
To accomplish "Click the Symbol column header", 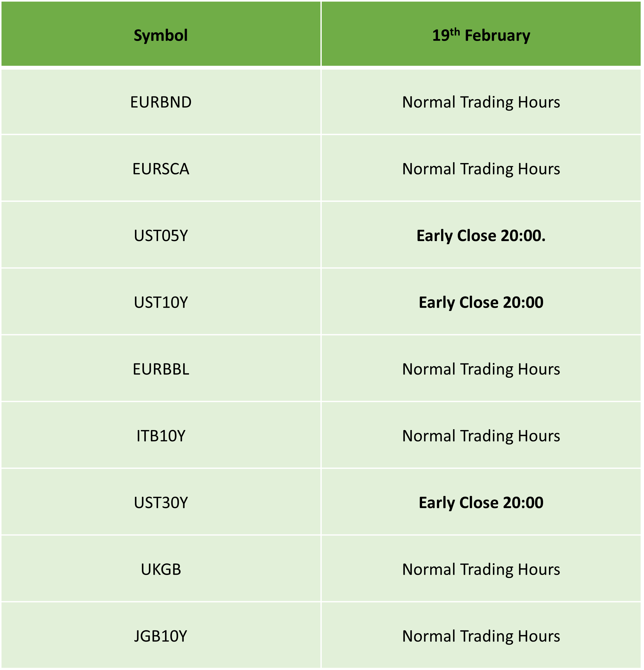I will [x=161, y=33].
